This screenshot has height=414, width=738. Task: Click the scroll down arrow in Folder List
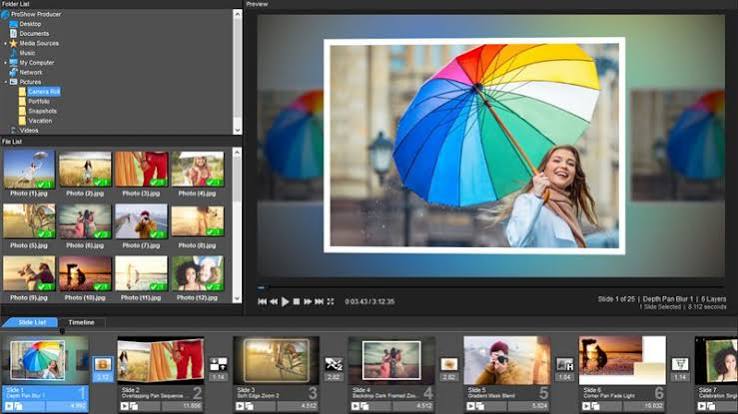click(x=237, y=130)
